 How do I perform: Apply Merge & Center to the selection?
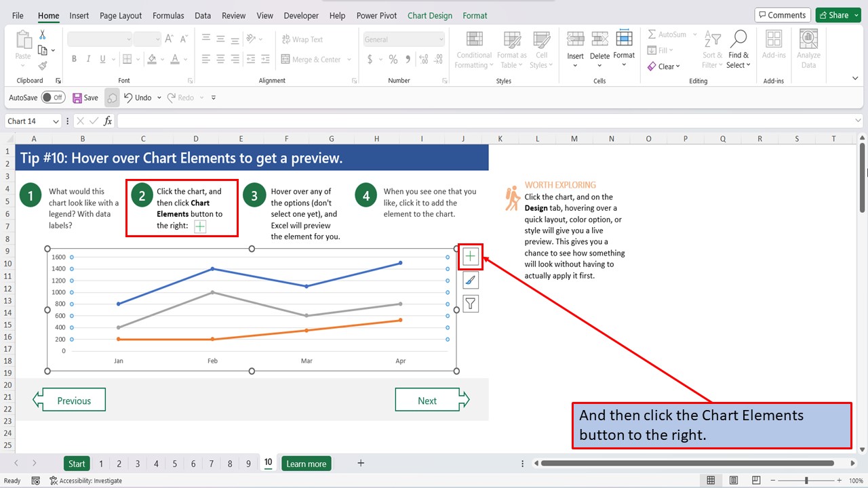click(x=312, y=60)
